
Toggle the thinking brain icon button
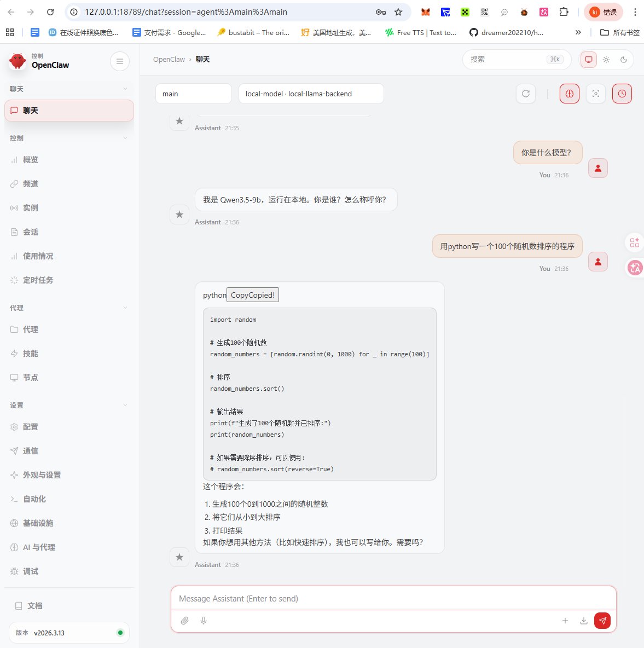click(570, 94)
